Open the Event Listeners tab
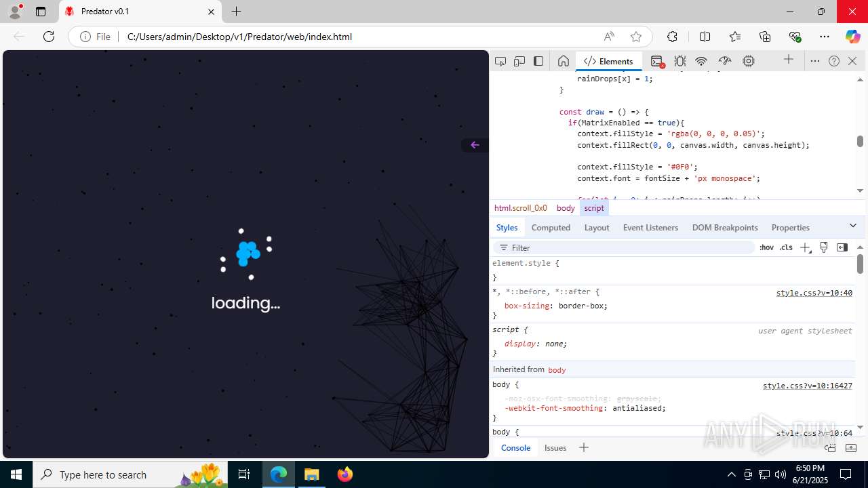 (x=650, y=228)
